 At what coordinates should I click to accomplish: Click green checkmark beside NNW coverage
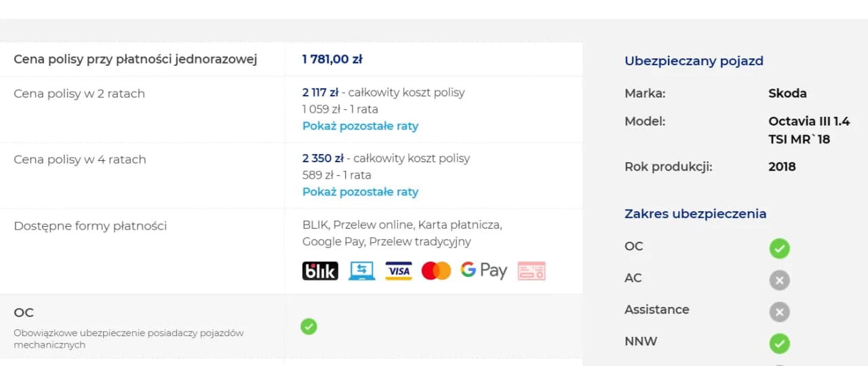coord(779,343)
